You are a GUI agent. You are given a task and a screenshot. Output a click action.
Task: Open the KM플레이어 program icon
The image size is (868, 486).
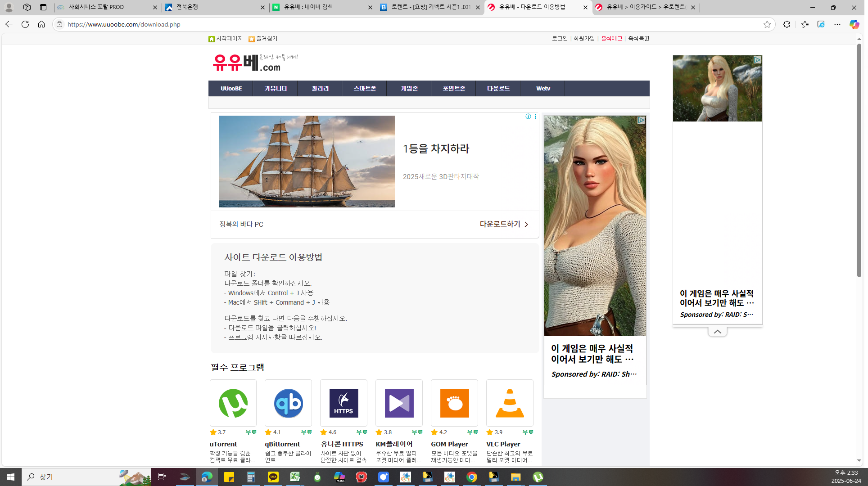[x=399, y=403]
